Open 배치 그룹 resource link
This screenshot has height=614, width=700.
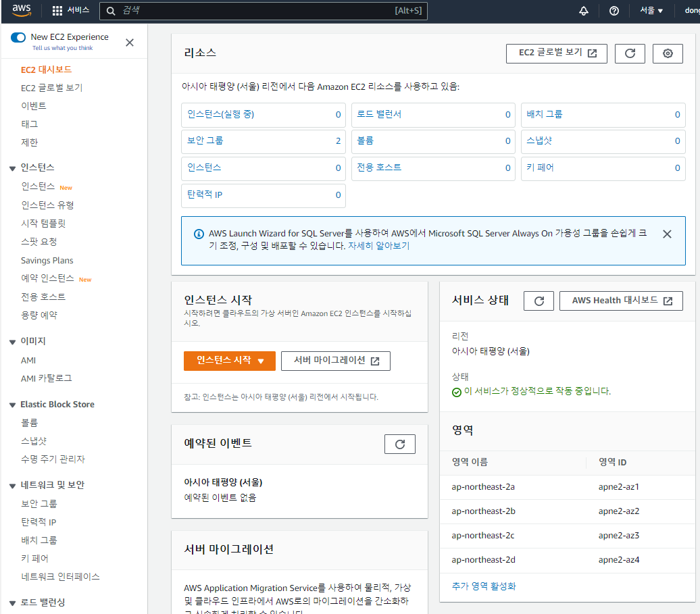tap(544, 114)
